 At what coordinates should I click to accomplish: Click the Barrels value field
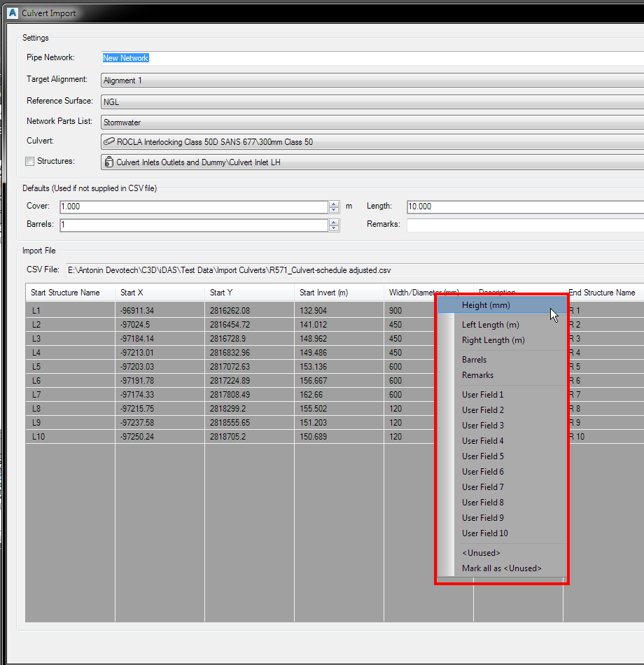click(x=194, y=225)
